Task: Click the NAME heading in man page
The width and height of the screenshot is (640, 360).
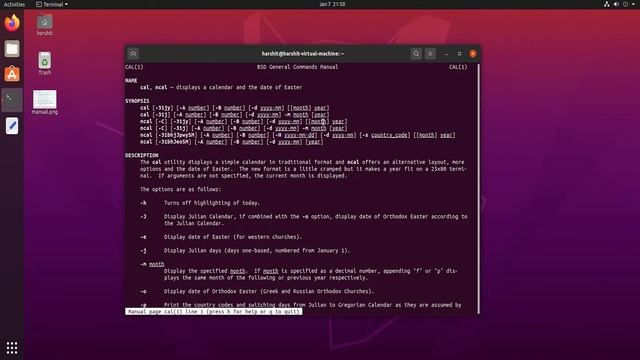Action: (x=131, y=80)
